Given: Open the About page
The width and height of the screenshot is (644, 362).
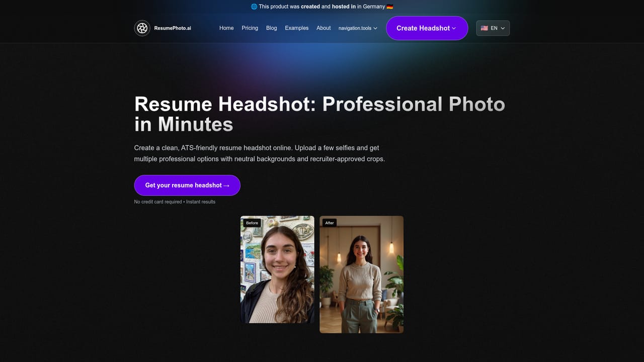Looking at the screenshot, I should (x=324, y=28).
